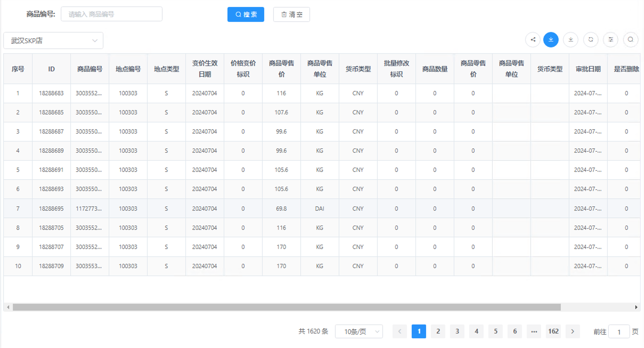The height and width of the screenshot is (348, 644).
Task: Go to page 2 in pagination
Action: click(x=438, y=331)
